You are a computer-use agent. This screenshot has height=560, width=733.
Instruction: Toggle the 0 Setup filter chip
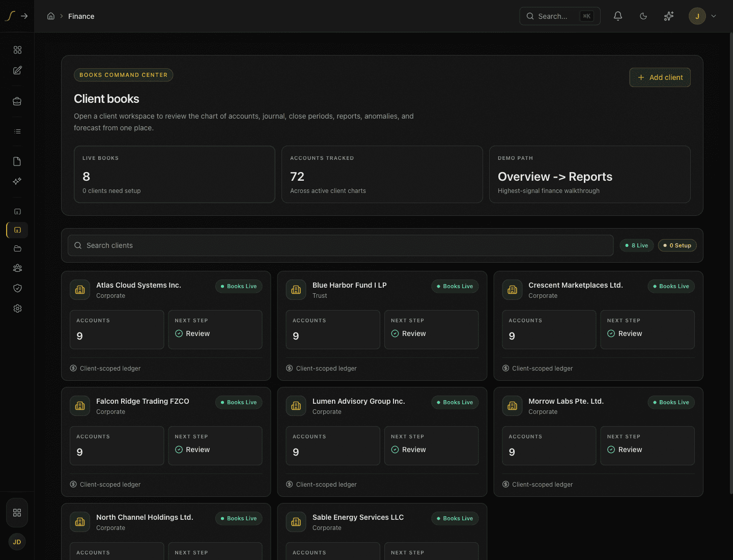click(x=678, y=245)
